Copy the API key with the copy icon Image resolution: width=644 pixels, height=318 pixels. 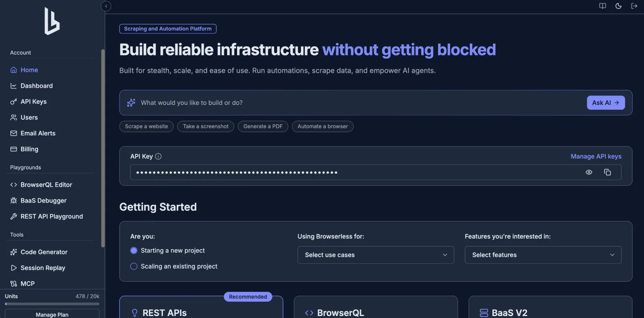(x=607, y=172)
